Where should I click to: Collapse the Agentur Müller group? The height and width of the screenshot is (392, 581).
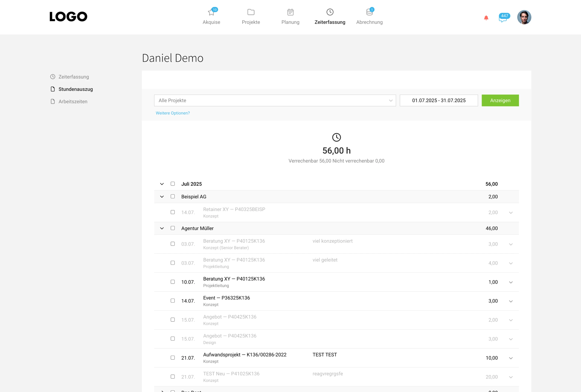pyautogui.click(x=162, y=228)
